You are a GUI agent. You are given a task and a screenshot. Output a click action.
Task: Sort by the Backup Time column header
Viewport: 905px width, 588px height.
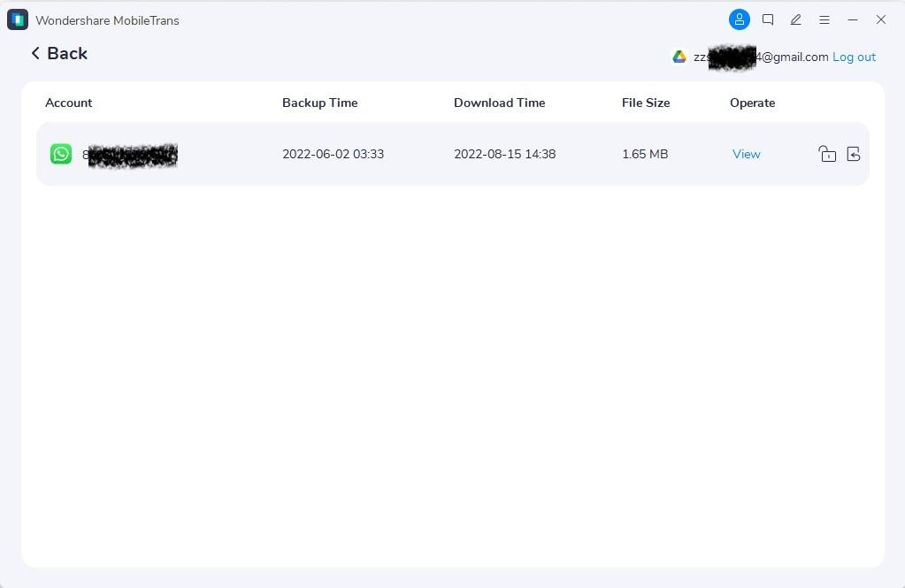click(319, 103)
